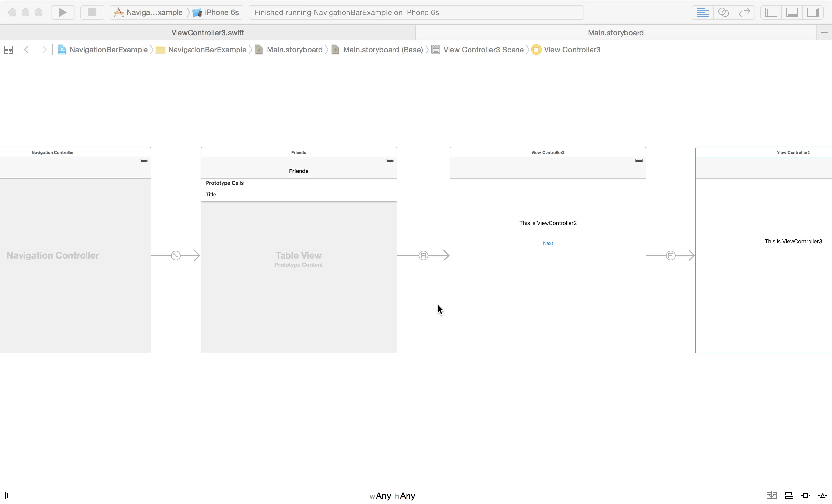This screenshot has height=504, width=832.
Task: Switch to ViewController3.swift tab
Action: [x=207, y=33]
